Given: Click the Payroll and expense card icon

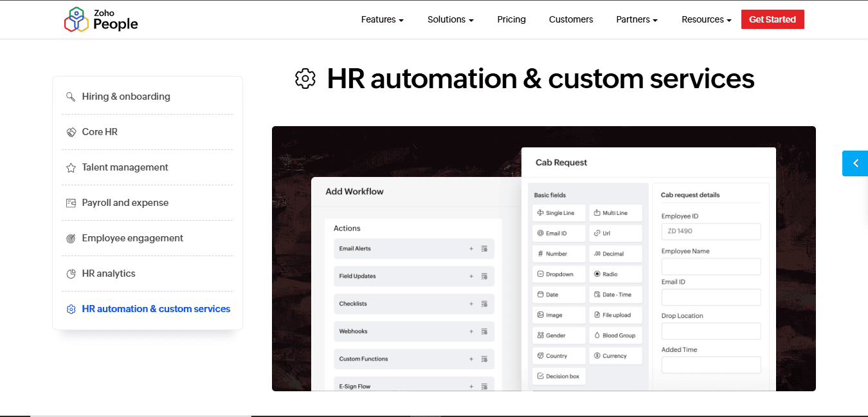Looking at the screenshot, I should point(71,203).
